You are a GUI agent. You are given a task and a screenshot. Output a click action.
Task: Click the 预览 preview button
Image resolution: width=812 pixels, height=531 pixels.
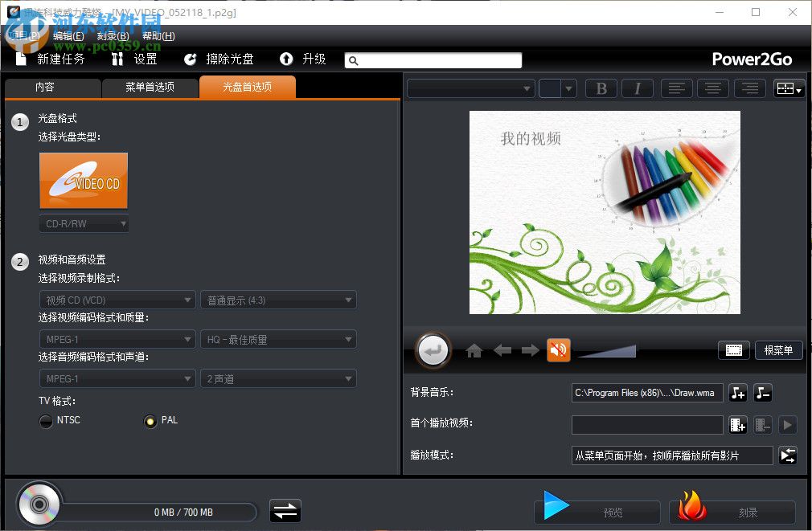[x=597, y=512]
